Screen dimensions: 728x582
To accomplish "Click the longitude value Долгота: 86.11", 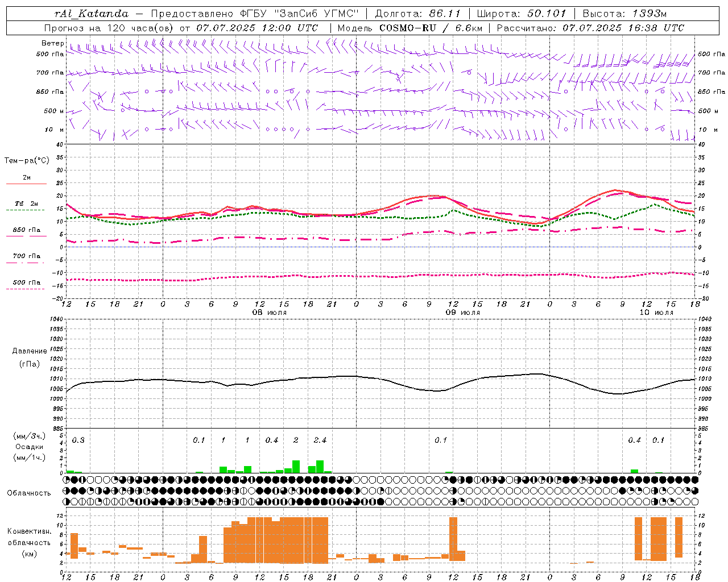I will (x=418, y=14).
